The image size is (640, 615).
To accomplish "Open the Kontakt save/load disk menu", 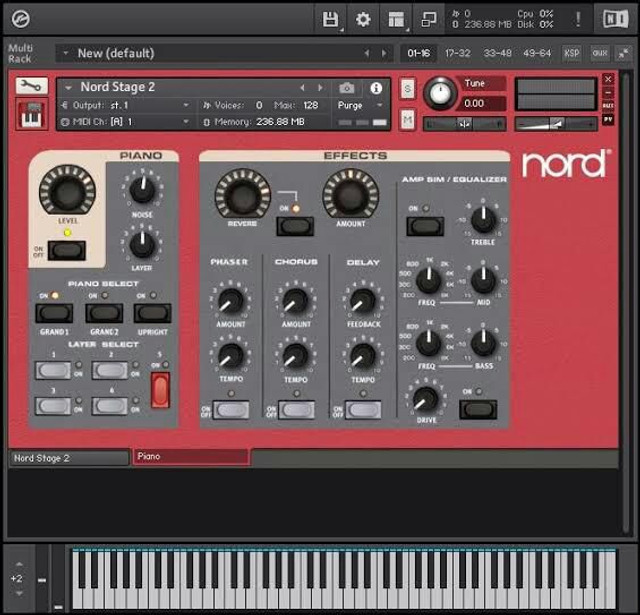I will coord(331,19).
